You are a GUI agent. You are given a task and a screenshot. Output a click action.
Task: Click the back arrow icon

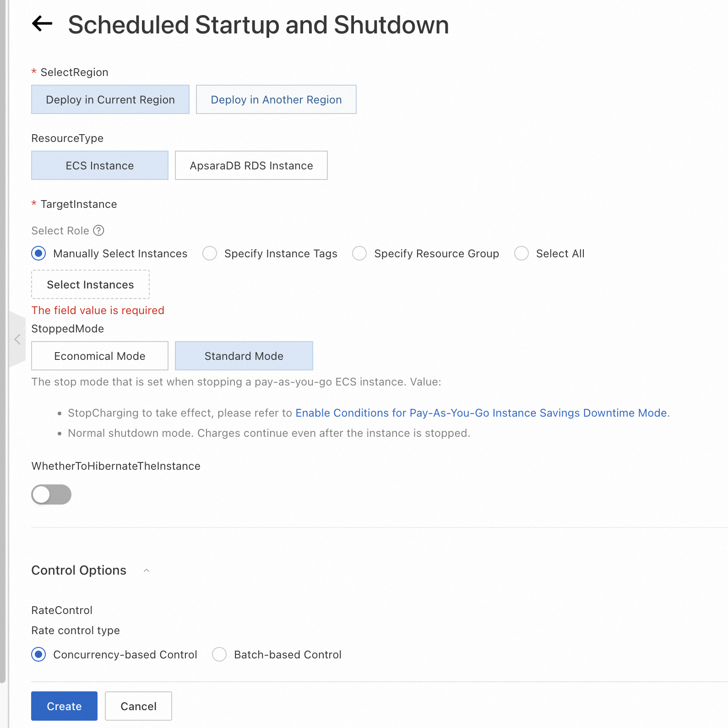pyautogui.click(x=42, y=24)
